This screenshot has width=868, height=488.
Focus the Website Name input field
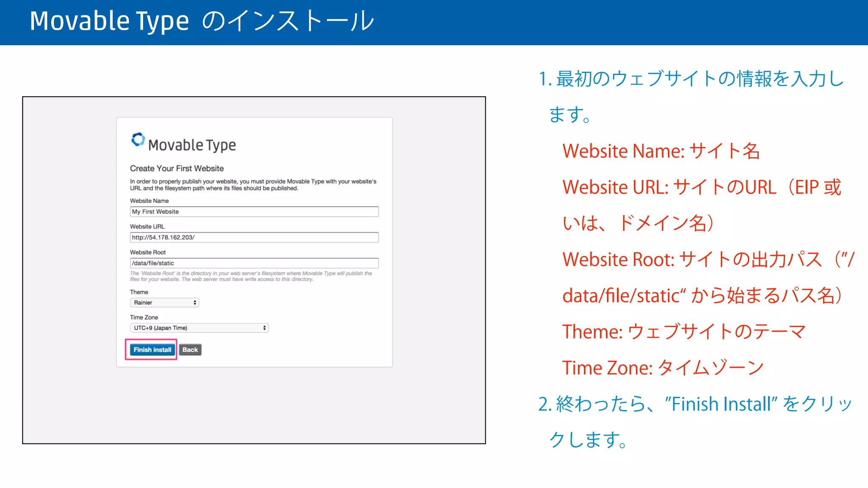tap(254, 211)
